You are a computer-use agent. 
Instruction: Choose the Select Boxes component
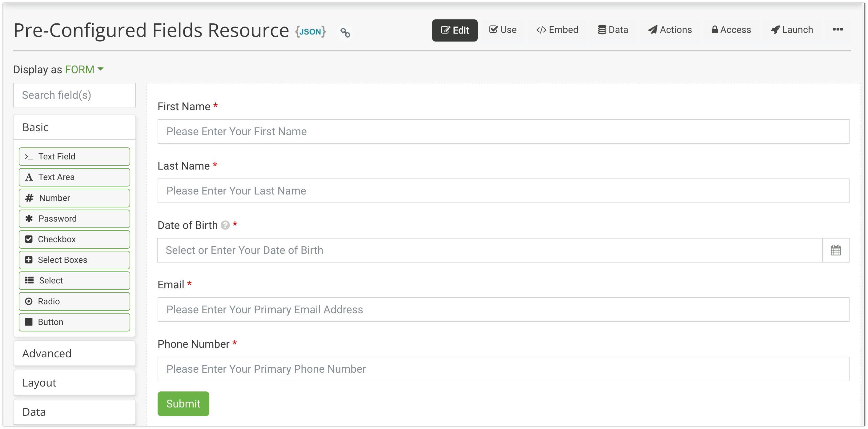pos(74,260)
